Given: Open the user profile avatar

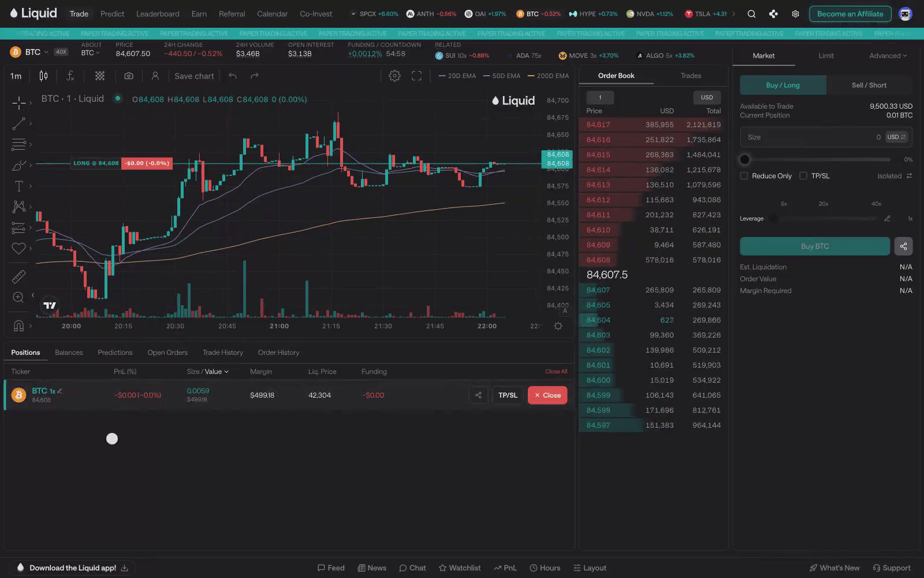Looking at the screenshot, I should 906,14.
